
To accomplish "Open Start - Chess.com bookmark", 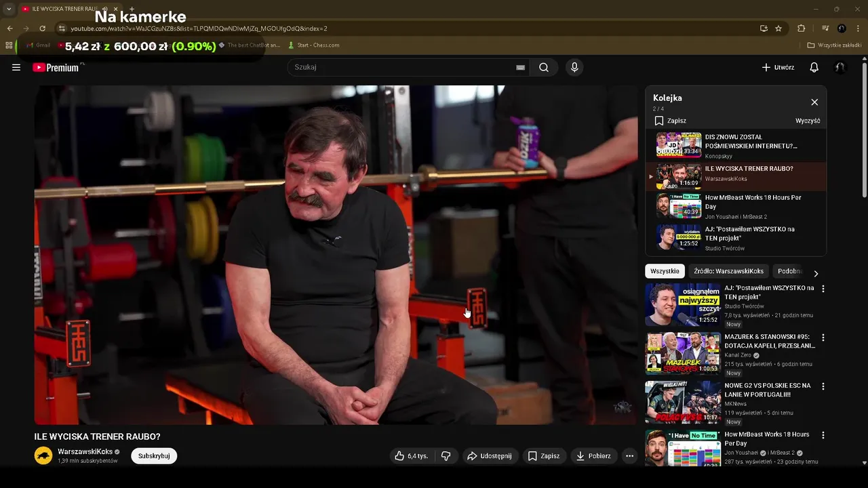I will pyautogui.click(x=313, y=45).
